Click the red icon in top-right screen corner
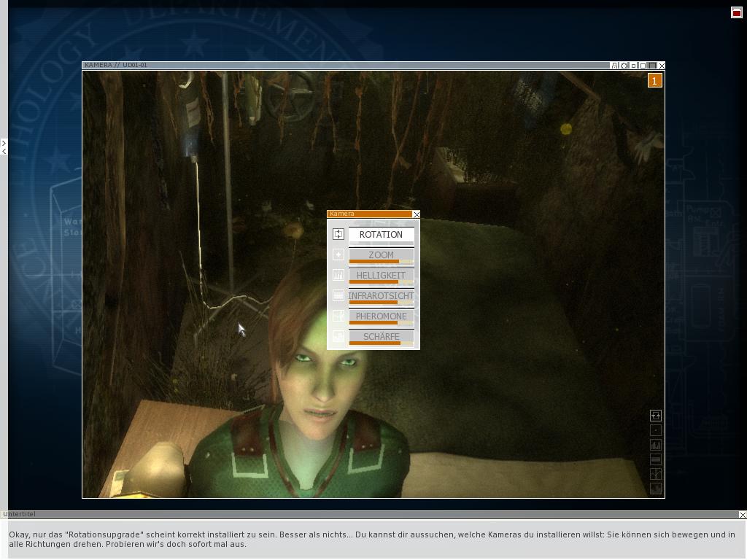747x560 pixels. pos(736,12)
